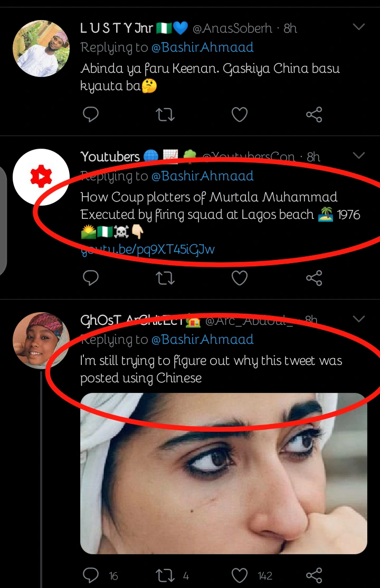Viewport: 380px width, 588px height.
Task: Open @BashirAhmaad mention in LUSTY Jnr's reply
Action: (202, 47)
